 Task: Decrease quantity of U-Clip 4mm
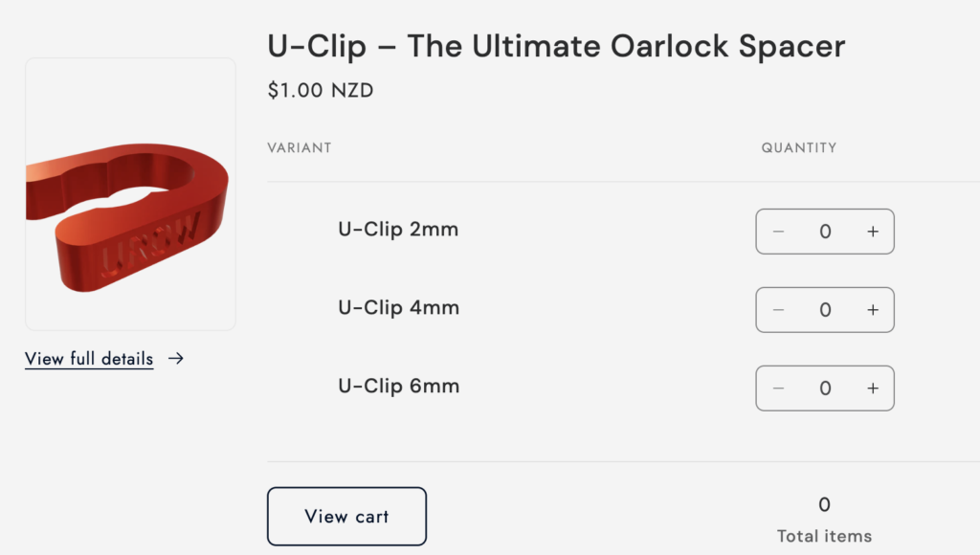778,309
